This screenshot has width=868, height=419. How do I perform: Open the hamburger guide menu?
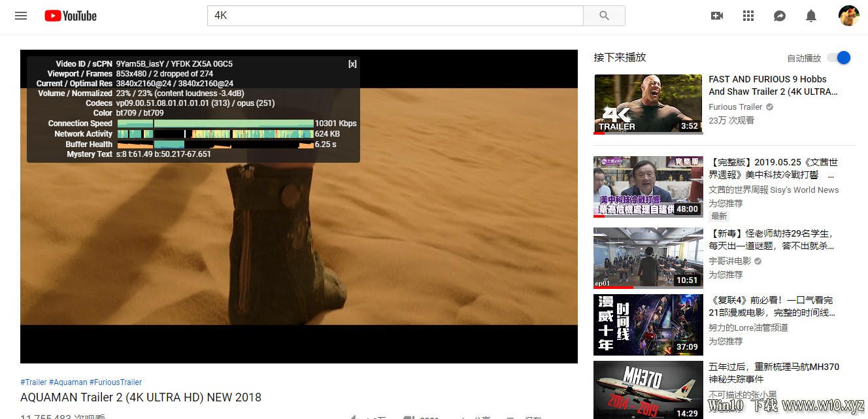click(21, 16)
